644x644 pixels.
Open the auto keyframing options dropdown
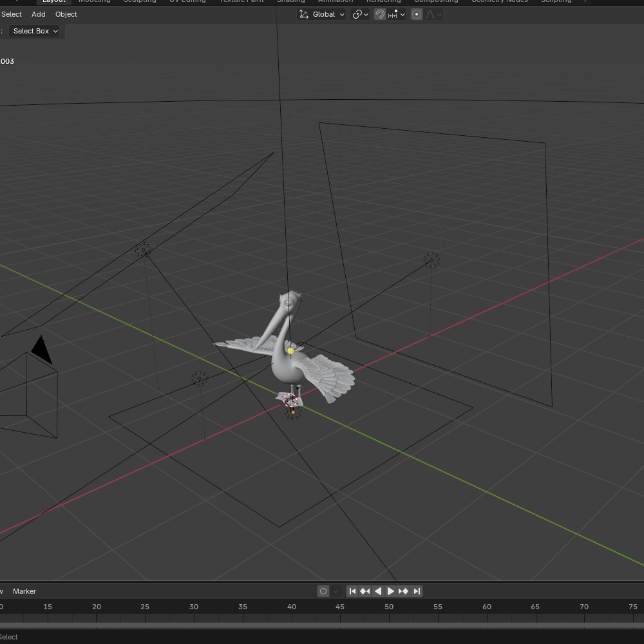(336, 591)
